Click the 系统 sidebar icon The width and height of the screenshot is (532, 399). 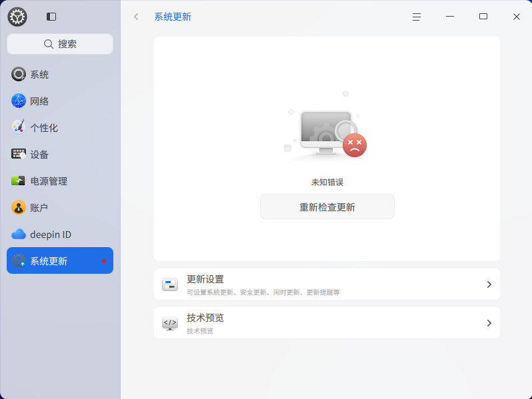pos(18,74)
